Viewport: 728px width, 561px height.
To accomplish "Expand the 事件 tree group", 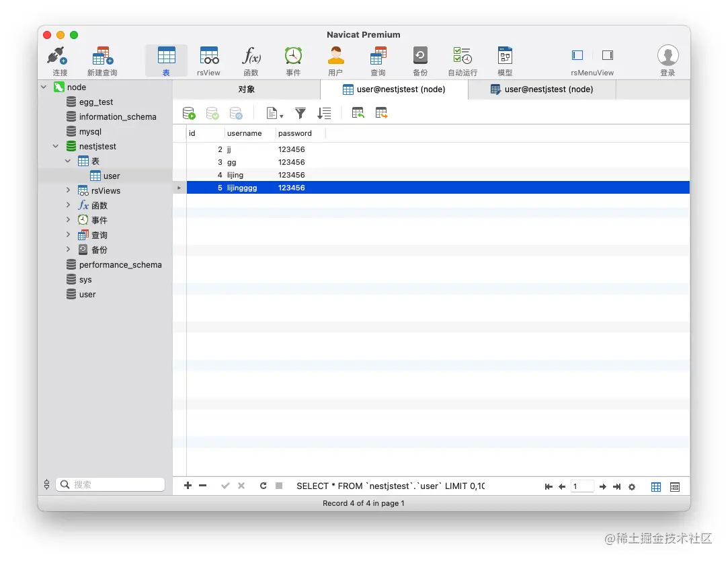I will click(69, 220).
